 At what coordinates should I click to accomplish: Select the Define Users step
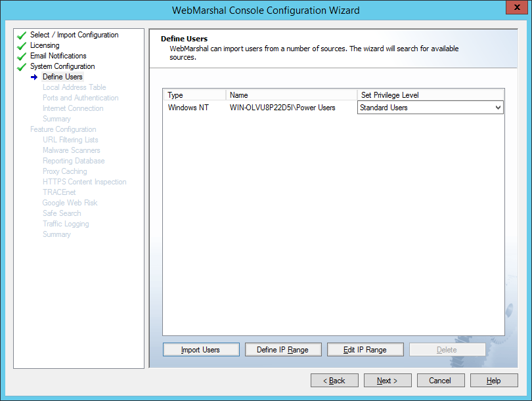pos(62,77)
